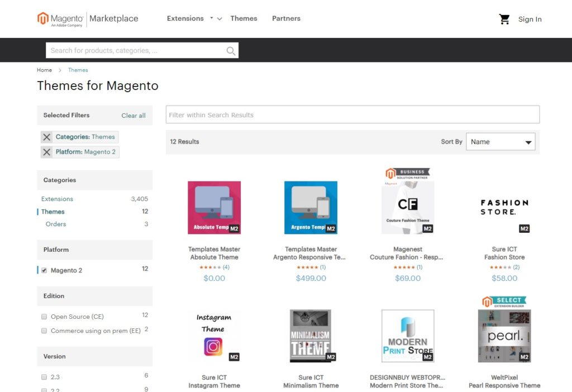Remove the Categories: Themes filter
572x392 pixels.
tap(47, 137)
